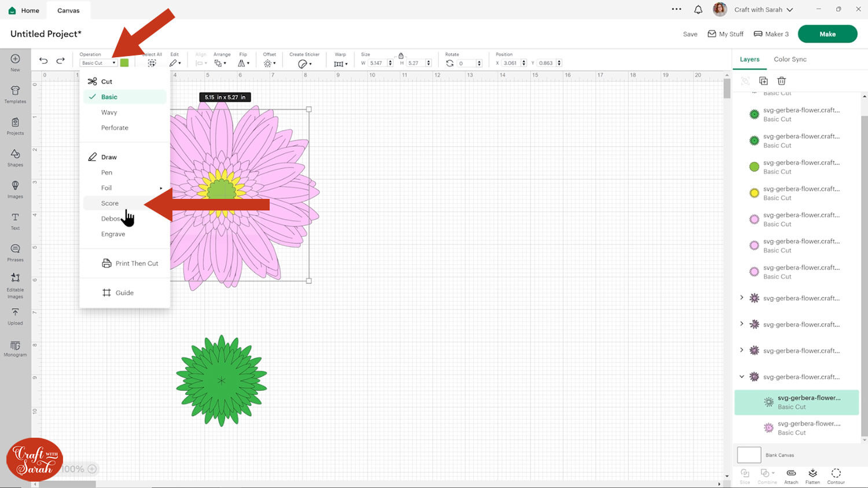Collapse the expanded gerbera flower group
Image resolution: width=868 pixels, height=488 pixels.
pos(742,377)
